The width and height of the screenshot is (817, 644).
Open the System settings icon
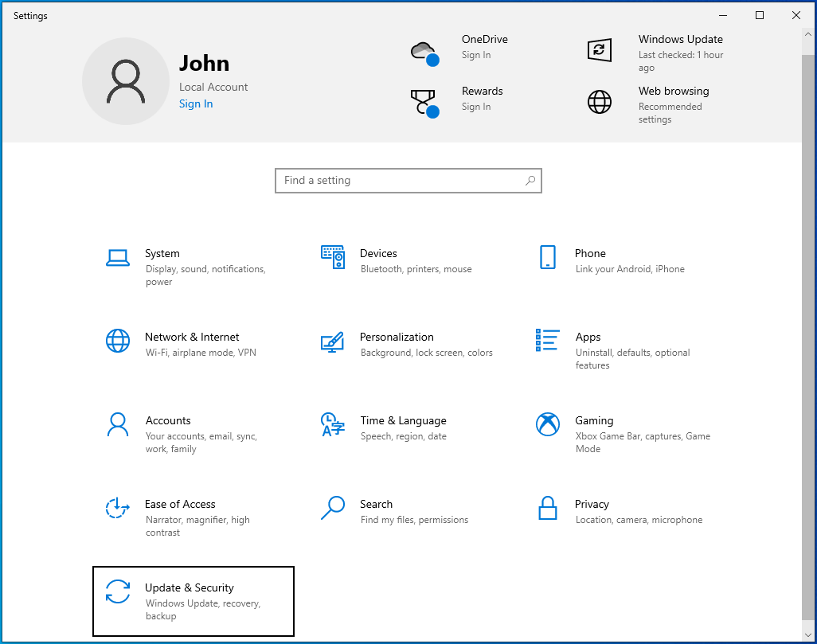click(x=118, y=257)
